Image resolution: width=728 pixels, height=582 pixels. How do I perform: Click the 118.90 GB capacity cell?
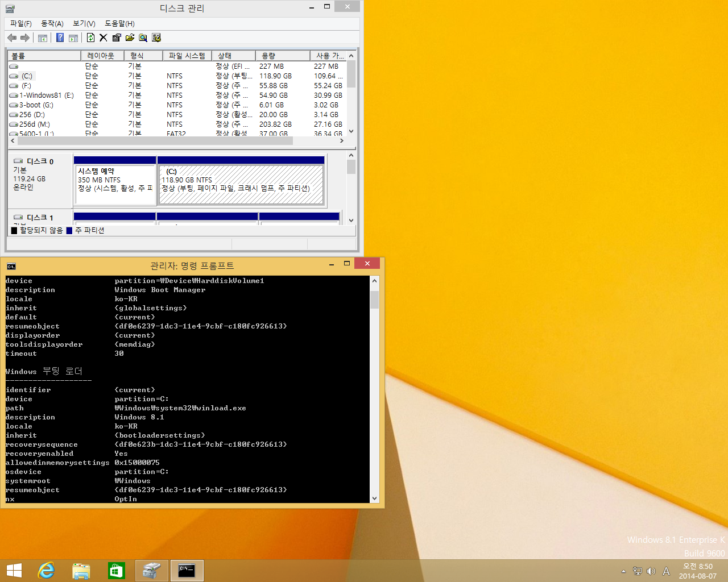pyautogui.click(x=275, y=76)
